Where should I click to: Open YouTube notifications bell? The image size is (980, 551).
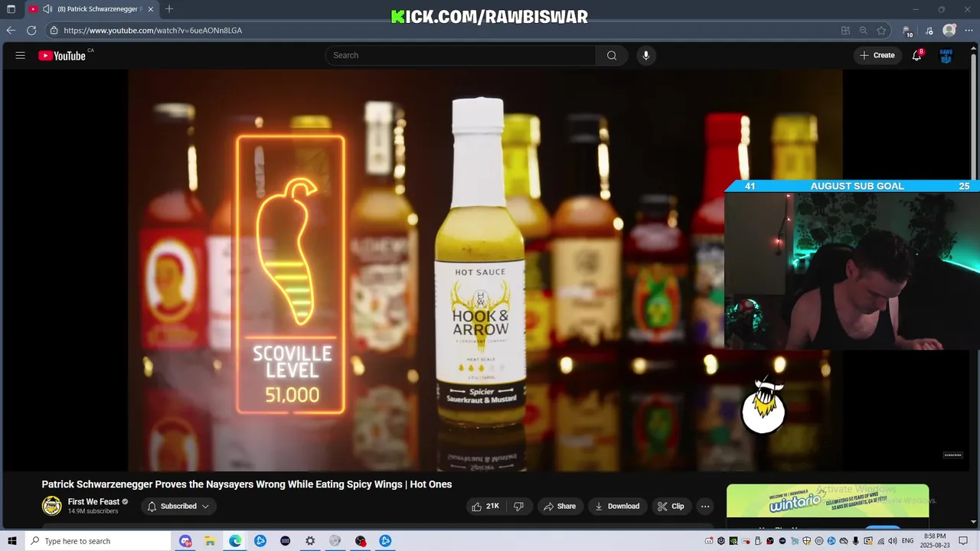coord(916,55)
